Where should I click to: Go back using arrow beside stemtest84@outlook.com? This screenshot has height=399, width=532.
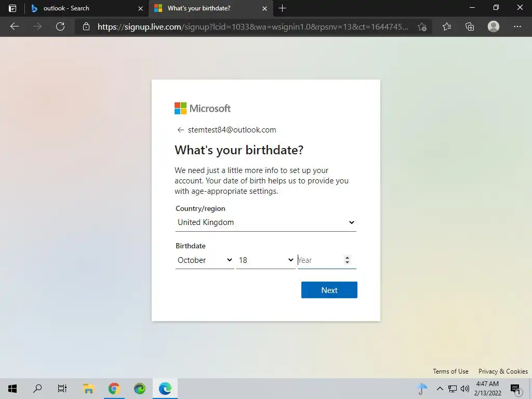[180, 130]
